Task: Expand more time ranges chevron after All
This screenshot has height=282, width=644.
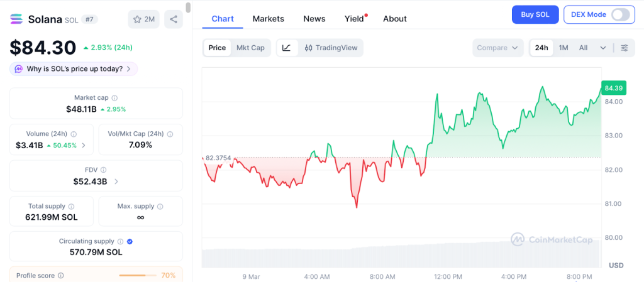Action: click(x=603, y=48)
